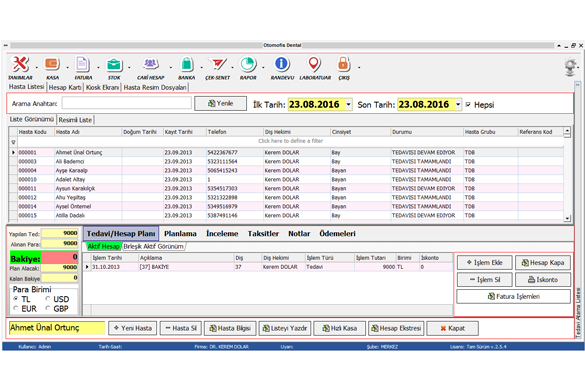This screenshot has width=585, height=390.
Task: Click the Hasta Sil button
Action: 181,328
